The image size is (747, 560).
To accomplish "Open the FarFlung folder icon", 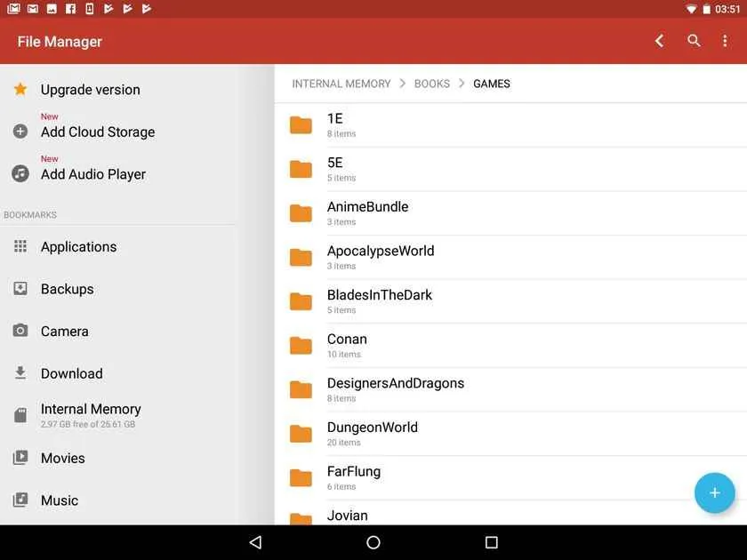I will click(301, 478).
